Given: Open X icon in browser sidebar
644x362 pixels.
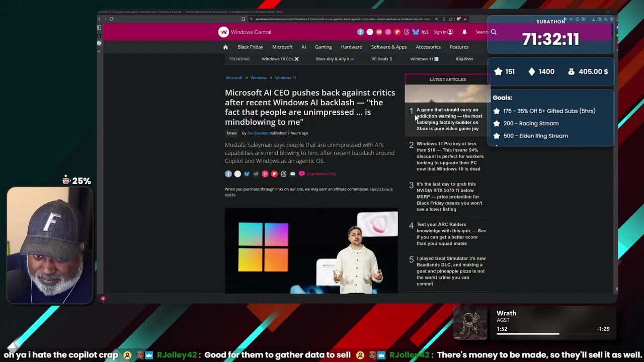Looking at the screenshot, I should point(99,35).
